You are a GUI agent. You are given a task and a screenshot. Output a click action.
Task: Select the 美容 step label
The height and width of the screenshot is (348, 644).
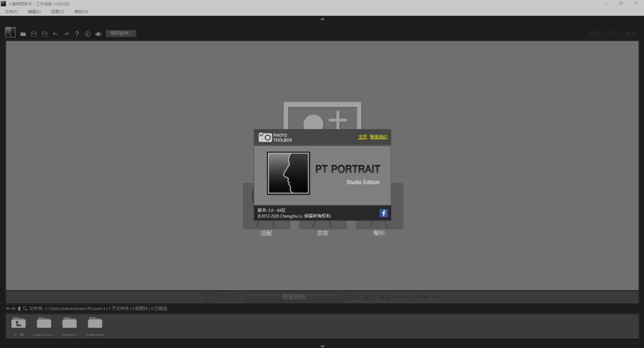tap(323, 233)
